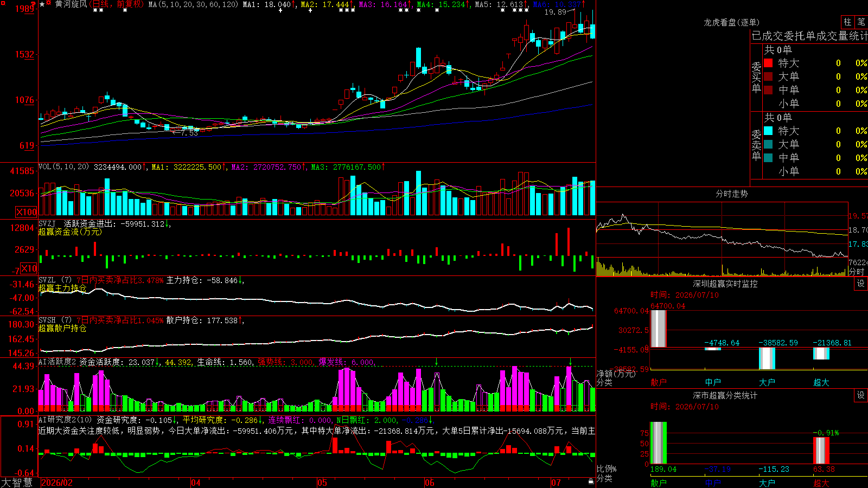This screenshot has width=868, height=488.
Task: Click the VOL(5,10,20) indicator label
Action: click(x=64, y=167)
